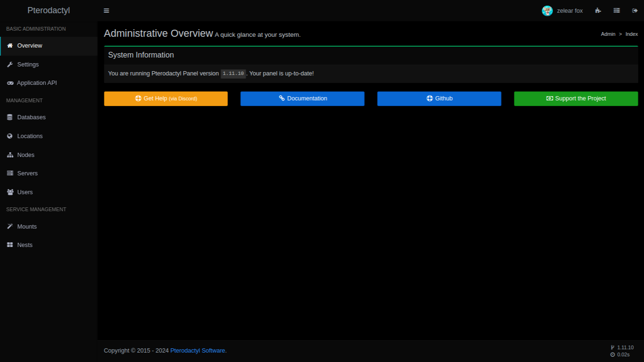The width and height of the screenshot is (644, 362).
Task: Click the gamepad icon for Application API
Action: (10, 83)
